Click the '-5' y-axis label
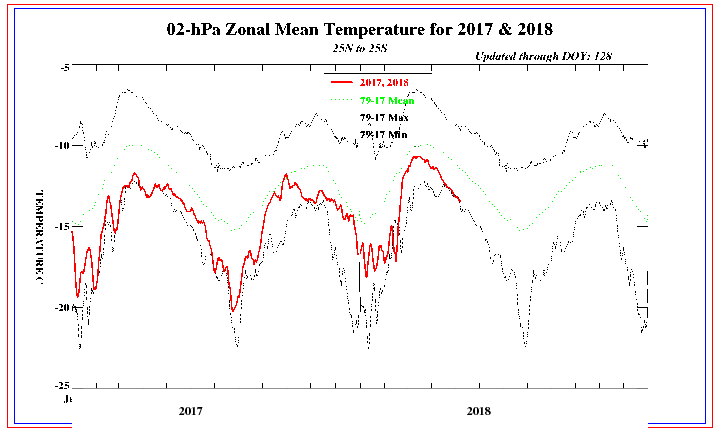 [65, 68]
